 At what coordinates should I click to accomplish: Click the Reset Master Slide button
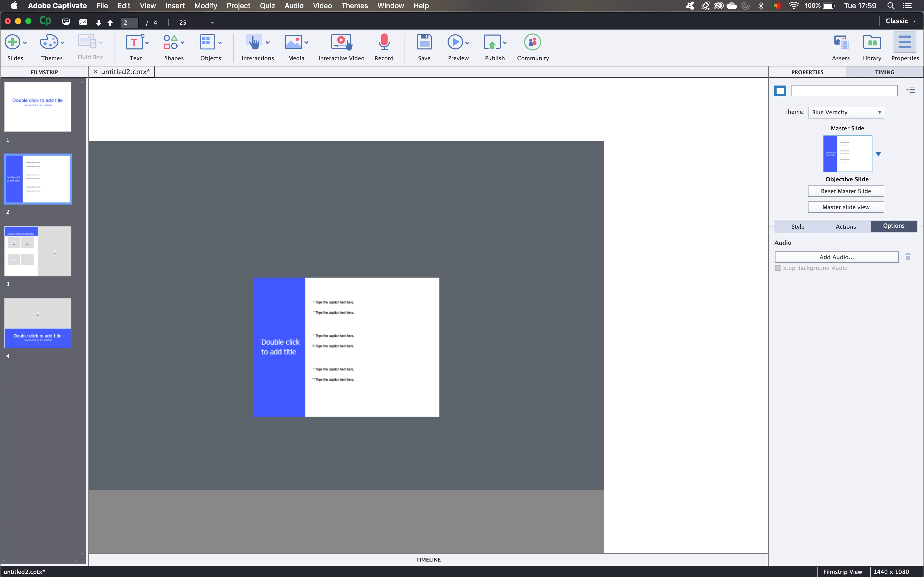[845, 191]
